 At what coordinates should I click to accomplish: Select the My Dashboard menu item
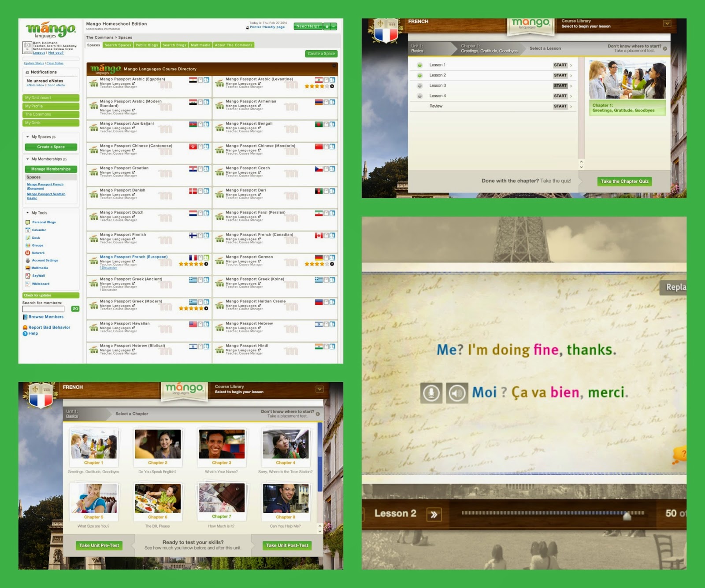(x=51, y=98)
